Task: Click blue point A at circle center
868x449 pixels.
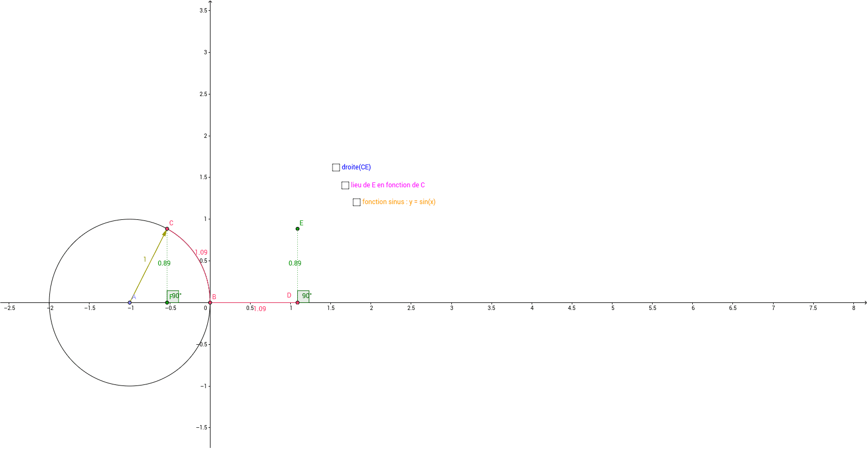Action: click(x=130, y=302)
